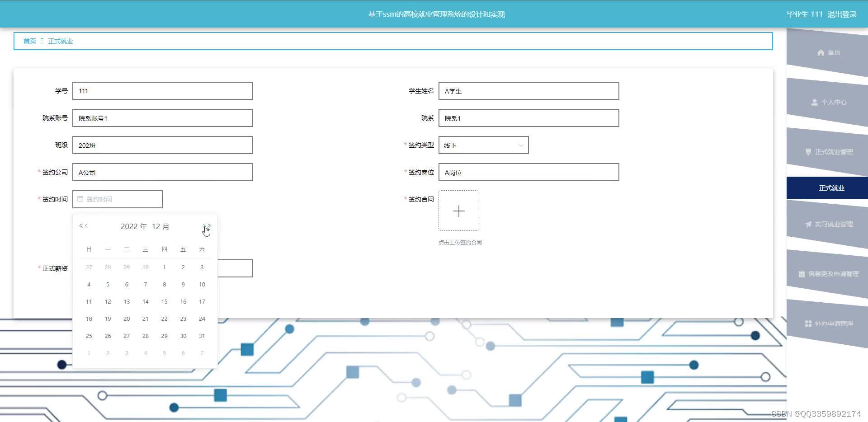This screenshot has height=422, width=868.
Task: Open 首页 in the right sidebar
Action: click(827, 52)
